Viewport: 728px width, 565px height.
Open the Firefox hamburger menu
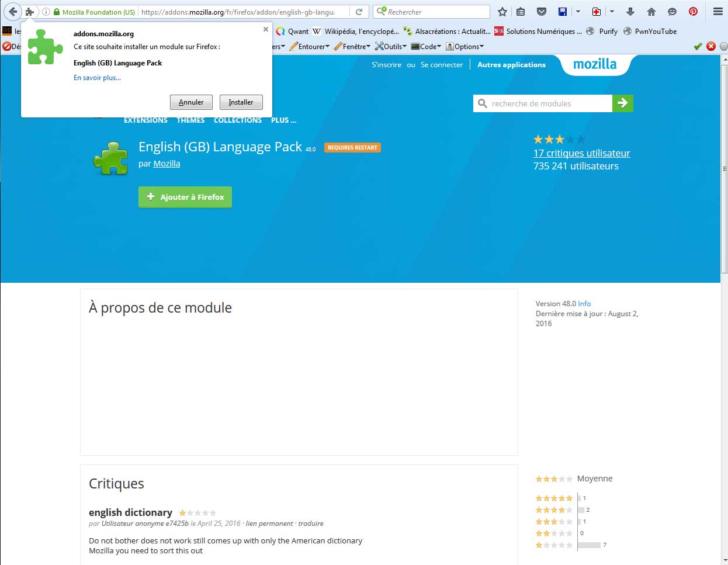click(x=718, y=12)
